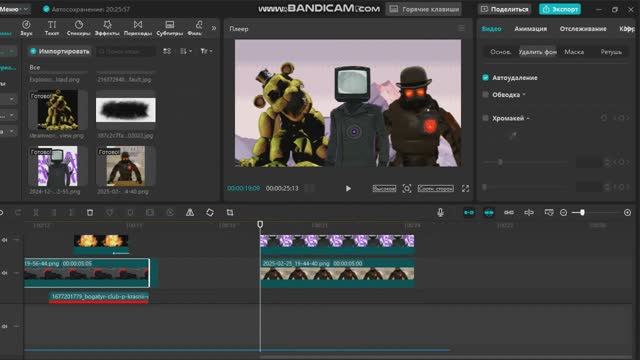Open the Фильтры panel icon
The image size is (640, 360).
coord(196,28)
